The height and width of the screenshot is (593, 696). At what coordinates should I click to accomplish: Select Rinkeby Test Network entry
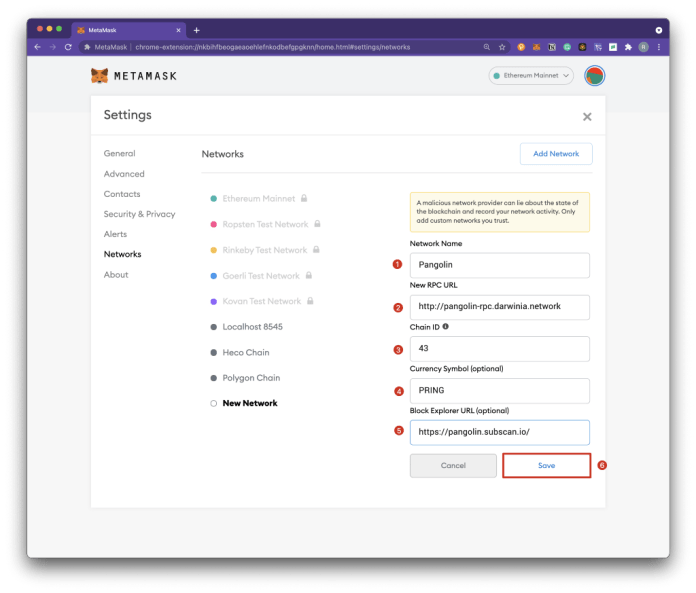click(265, 250)
